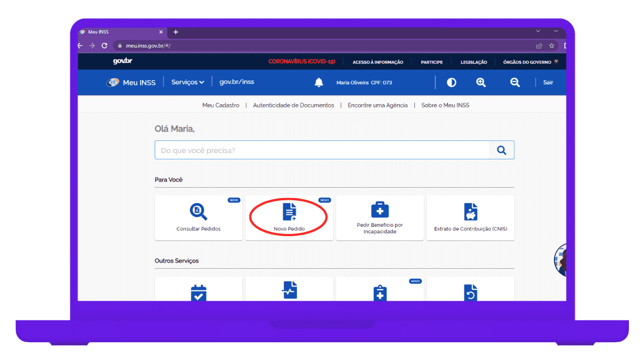The image size is (644, 362).
Task: Open the browser tab list chevron
Action: (538, 31)
